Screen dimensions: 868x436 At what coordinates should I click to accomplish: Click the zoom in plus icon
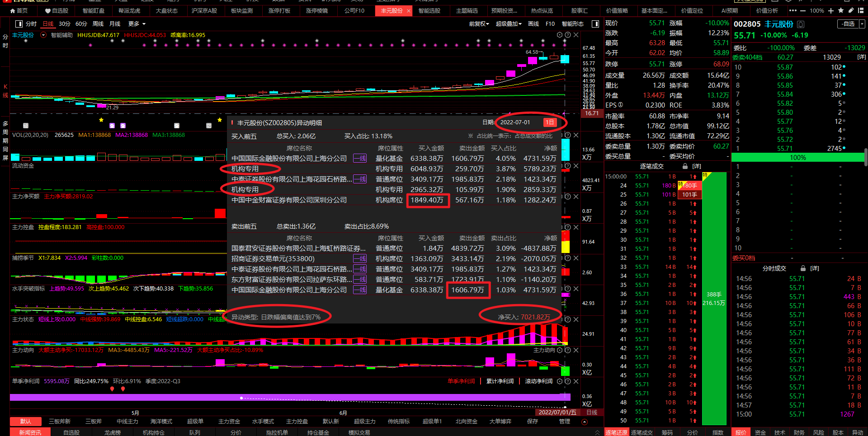pos(831,10)
